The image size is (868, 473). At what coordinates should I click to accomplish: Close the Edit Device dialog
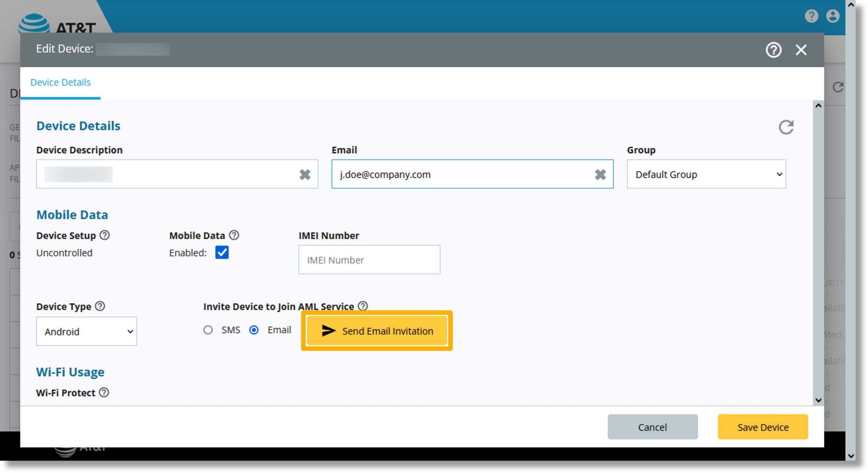pyautogui.click(x=801, y=50)
